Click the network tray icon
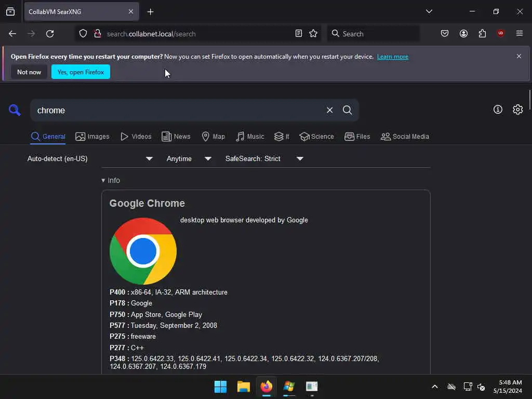 tap(468, 387)
